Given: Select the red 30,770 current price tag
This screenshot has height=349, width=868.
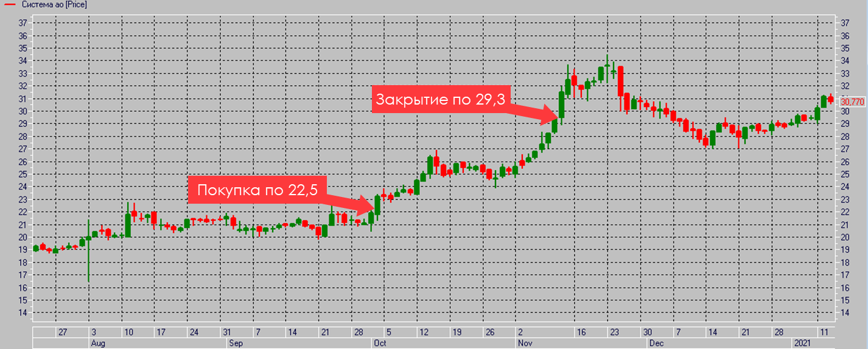Looking at the screenshot, I should tap(852, 102).
